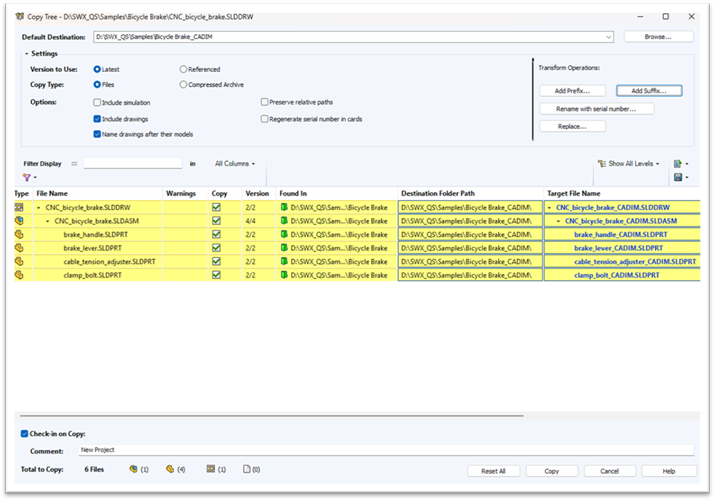Click the Comment field containing New Project
The width and height of the screenshot is (716, 501).
point(386,450)
